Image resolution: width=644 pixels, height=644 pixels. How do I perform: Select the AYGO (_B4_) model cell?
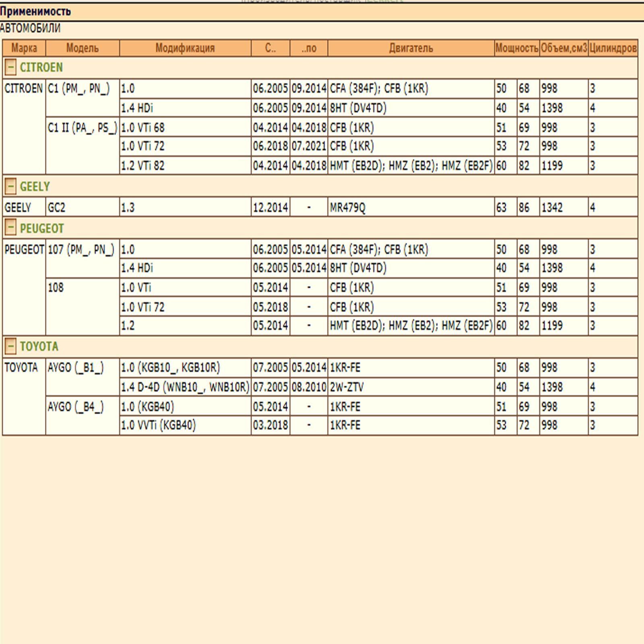coord(76,407)
